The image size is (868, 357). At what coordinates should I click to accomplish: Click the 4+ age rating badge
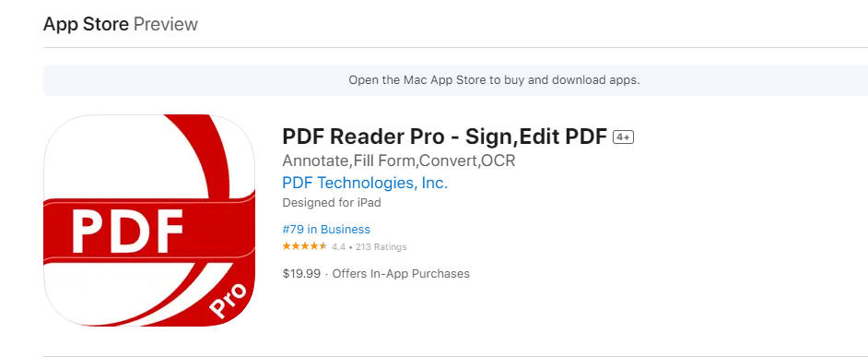[x=623, y=137]
